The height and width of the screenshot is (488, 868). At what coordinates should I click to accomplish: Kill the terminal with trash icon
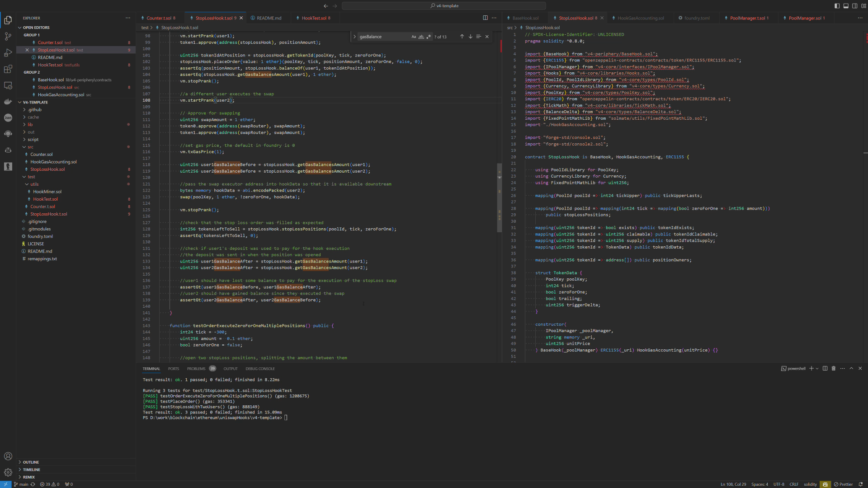834,369
